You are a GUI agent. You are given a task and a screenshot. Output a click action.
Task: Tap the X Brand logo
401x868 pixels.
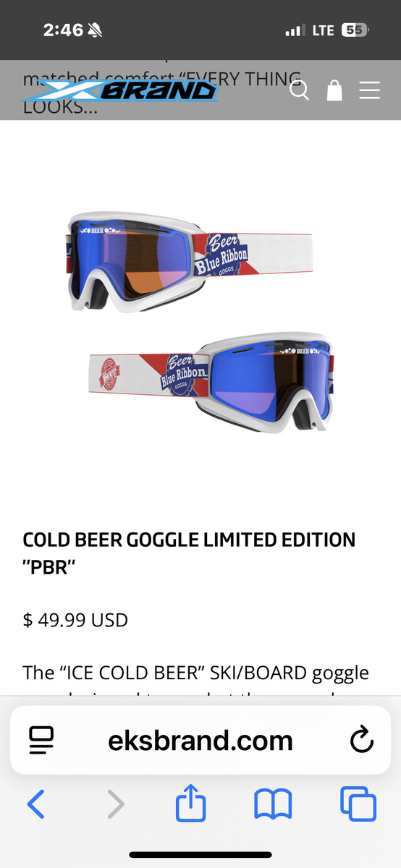pos(120,90)
